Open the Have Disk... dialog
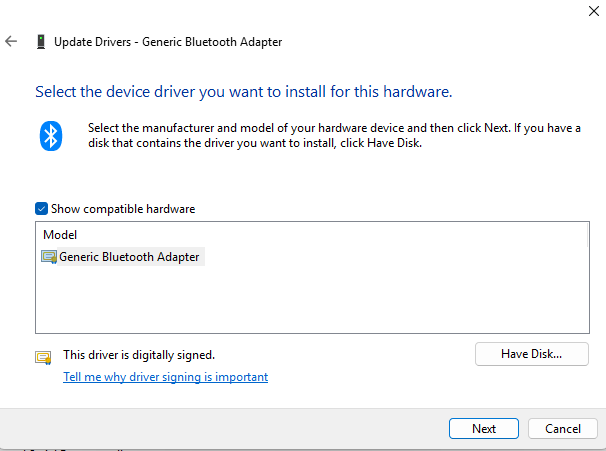606x451 pixels. point(531,354)
